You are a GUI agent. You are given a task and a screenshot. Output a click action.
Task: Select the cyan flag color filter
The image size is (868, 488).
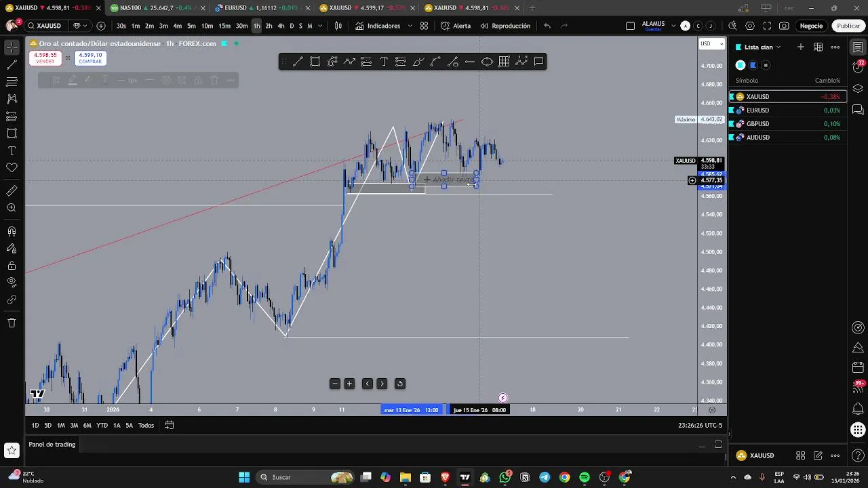click(x=741, y=65)
